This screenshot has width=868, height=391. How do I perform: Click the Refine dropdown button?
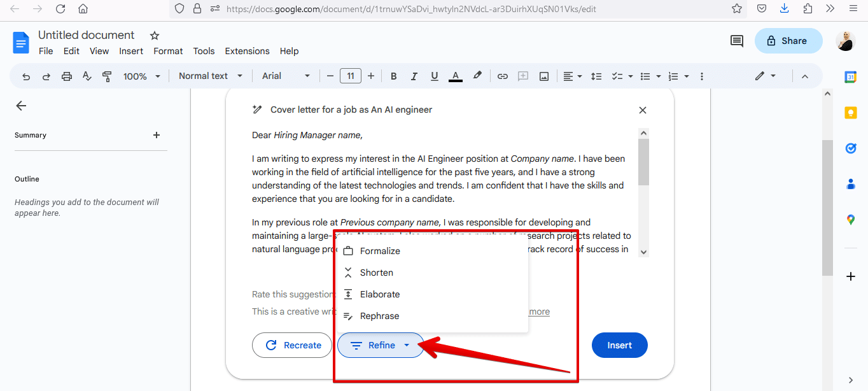pyautogui.click(x=381, y=345)
